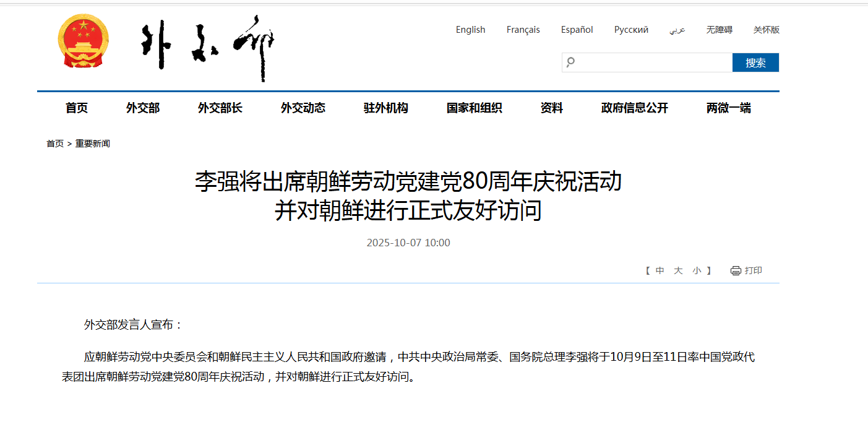Open the 外交部 navigation menu

143,108
